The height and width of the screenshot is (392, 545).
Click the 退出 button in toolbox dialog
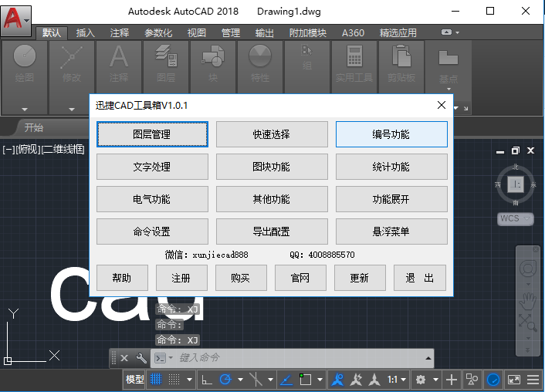pyautogui.click(x=419, y=278)
